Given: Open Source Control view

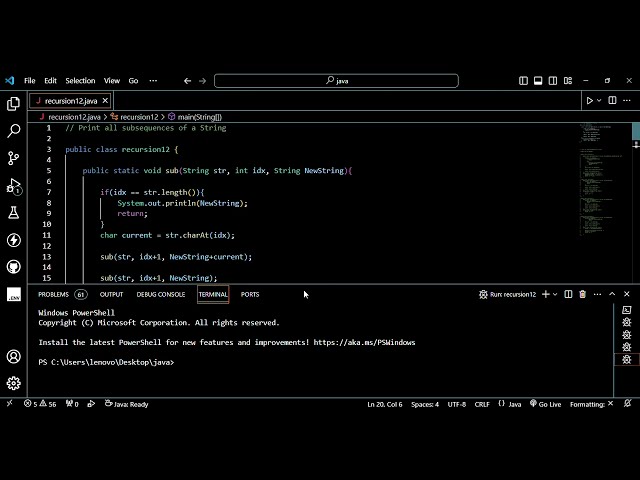Looking at the screenshot, I should click(x=13, y=158).
